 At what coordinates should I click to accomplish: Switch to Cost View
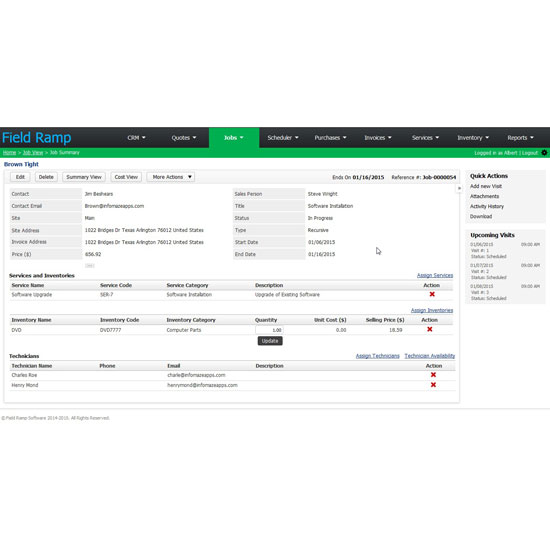[x=126, y=177]
